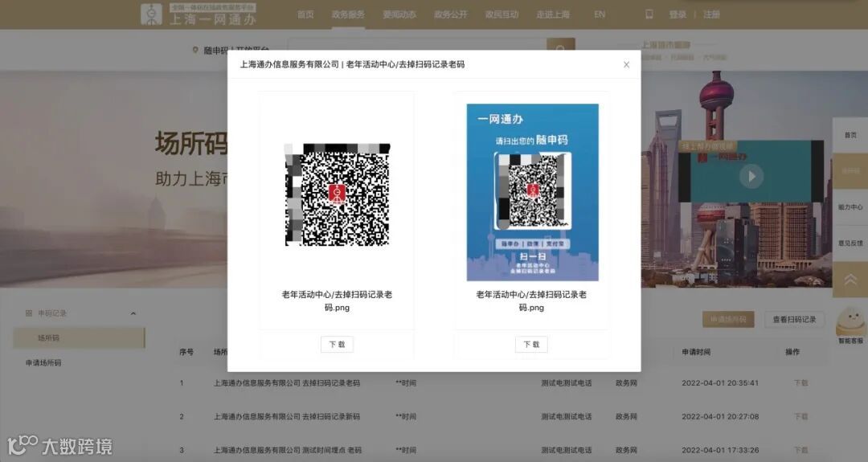Download the blue poster QR code image
The width and height of the screenshot is (868, 462).
[531, 344]
